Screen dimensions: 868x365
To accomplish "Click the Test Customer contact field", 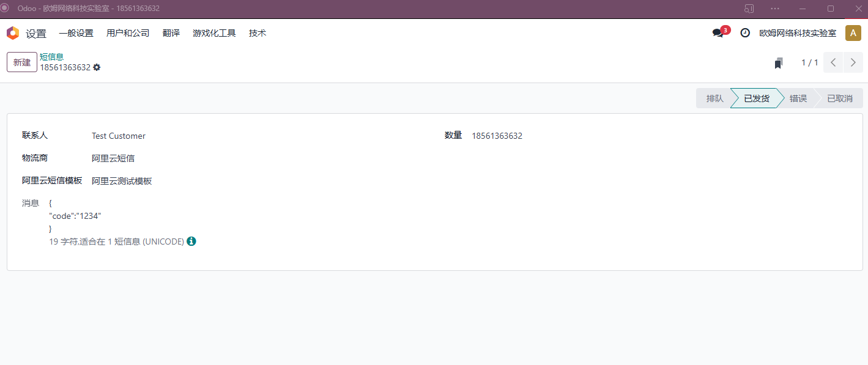I will pyautogui.click(x=119, y=136).
